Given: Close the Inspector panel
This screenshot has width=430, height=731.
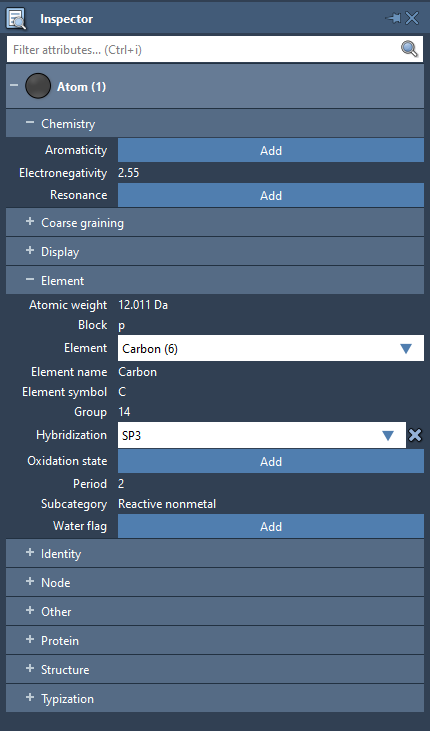Looking at the screenshot, I should click(x=412, y=18).
